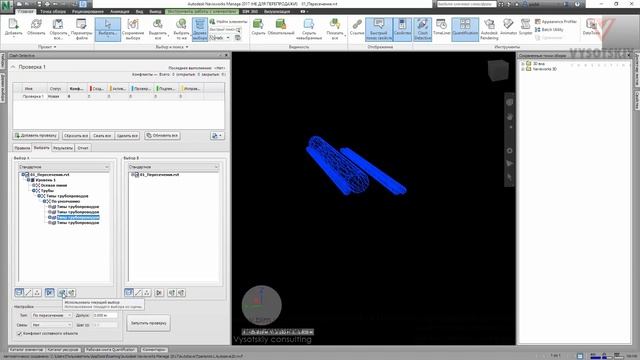Open the Тип По пересечению dropdown
Screen dimensions: 640x360
pos(51,316)
